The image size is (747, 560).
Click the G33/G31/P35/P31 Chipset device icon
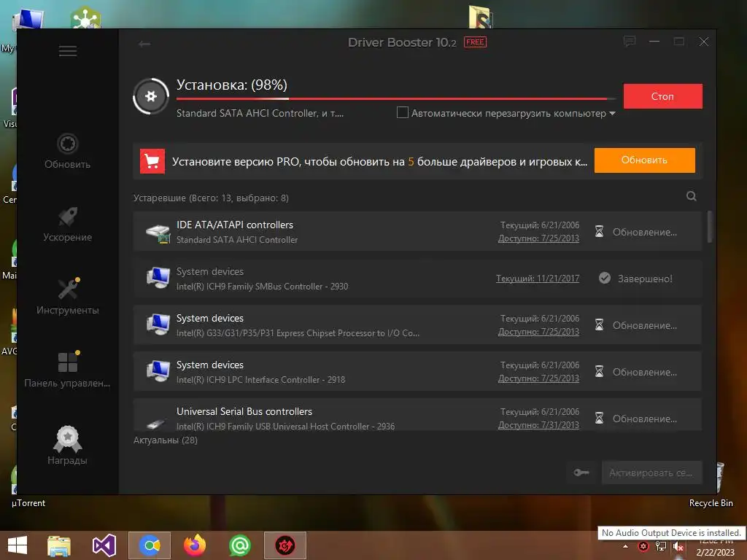click(158, 325)
